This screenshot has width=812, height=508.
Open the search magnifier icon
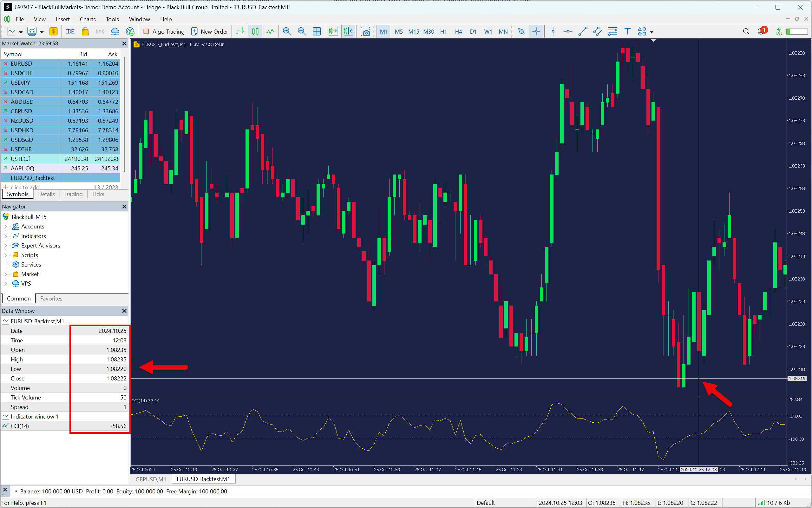point(746,32)
